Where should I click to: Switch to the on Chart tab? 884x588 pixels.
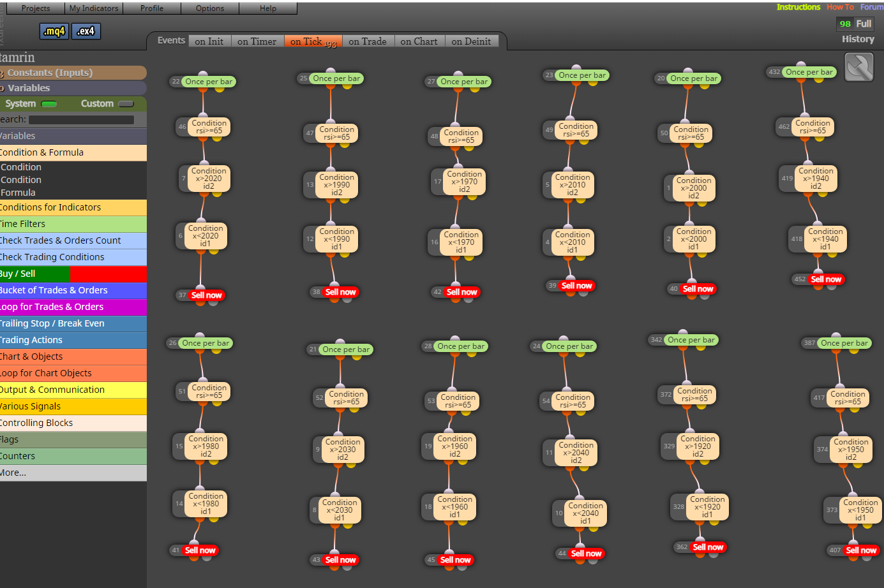point(419,41)
